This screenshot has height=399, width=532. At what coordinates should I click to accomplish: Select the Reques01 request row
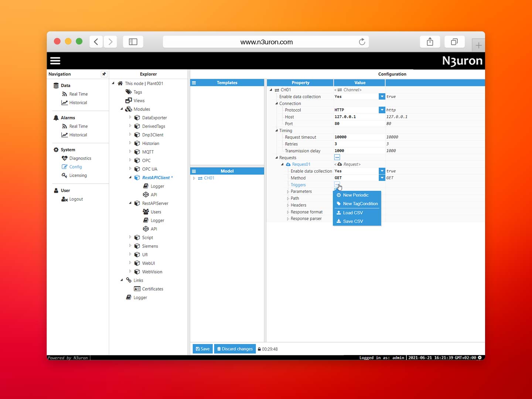(301, 164)
